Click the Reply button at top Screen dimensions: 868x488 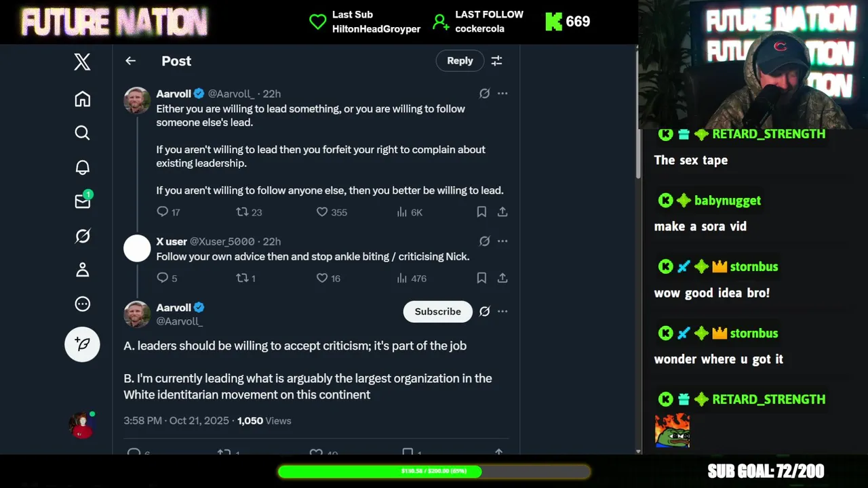pos(460,61)
